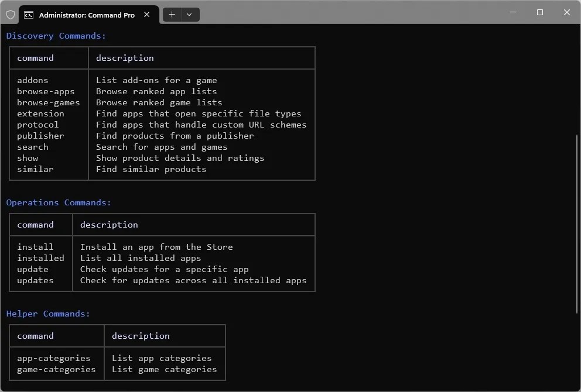The width and height of the screenshot is (581, 392).
Task: Click the app-categories helper command
Action: coord(53,358)
